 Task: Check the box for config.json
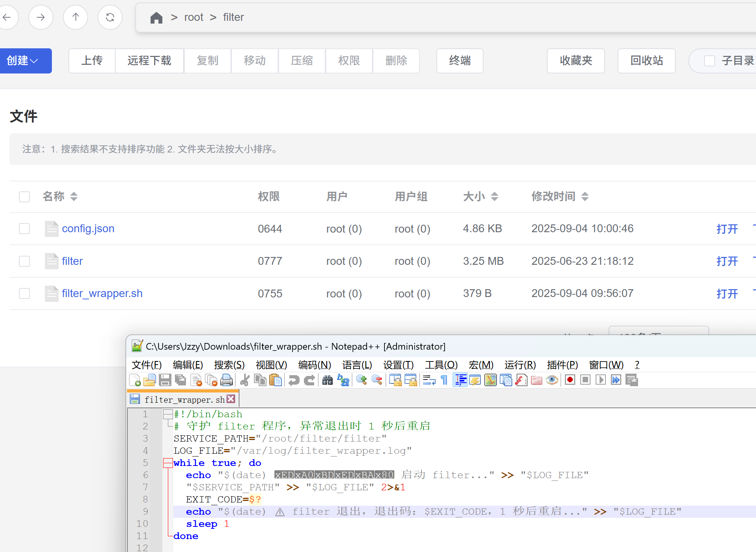pos(24,229)
